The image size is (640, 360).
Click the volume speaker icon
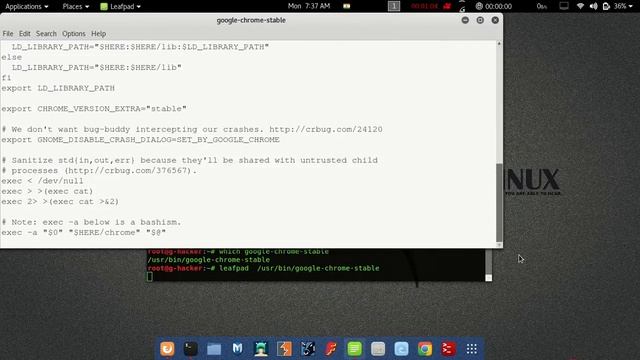tap(593, 6)
